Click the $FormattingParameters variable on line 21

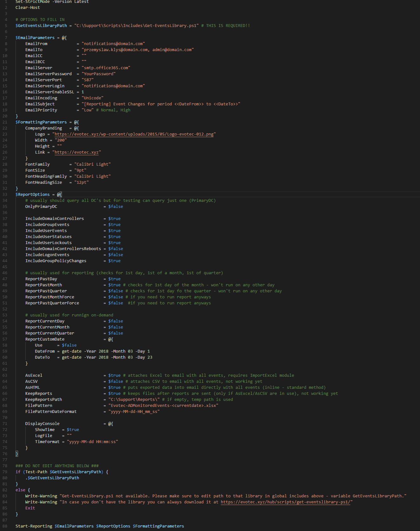click(41, 122)
